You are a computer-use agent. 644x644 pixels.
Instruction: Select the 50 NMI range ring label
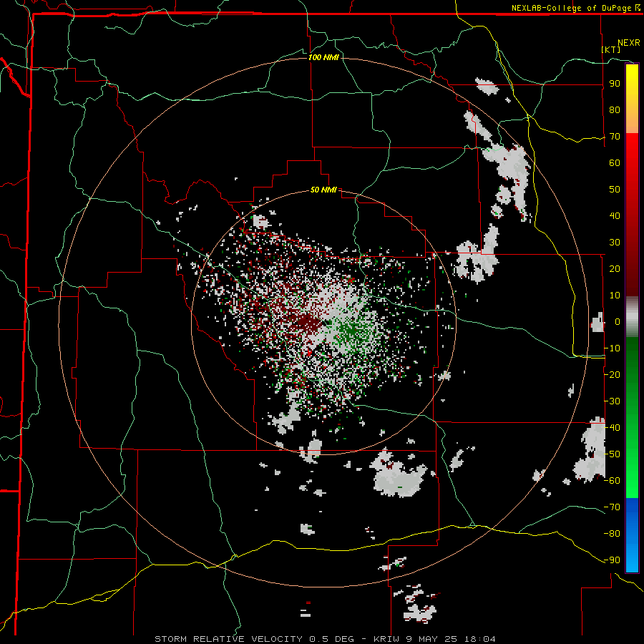tap(323, 190)
